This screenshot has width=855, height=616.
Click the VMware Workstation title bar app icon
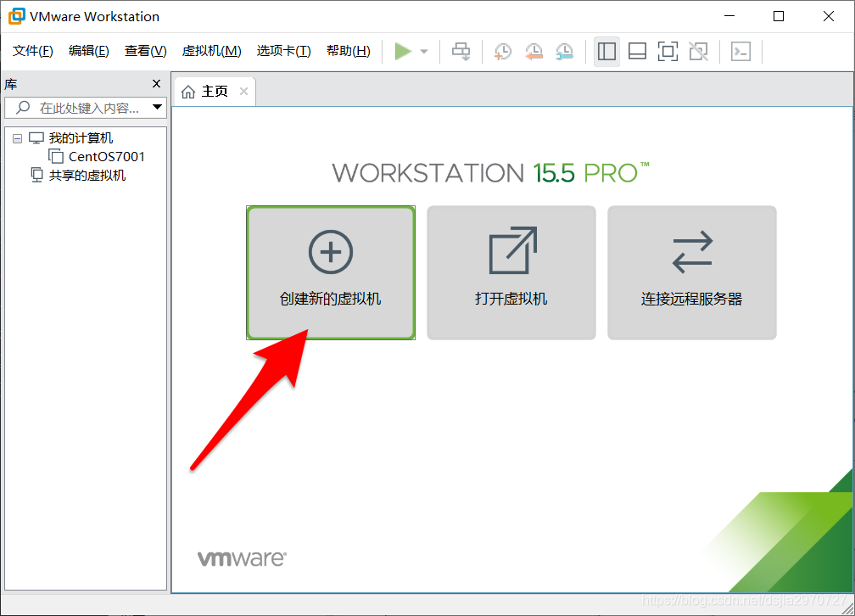16,16
